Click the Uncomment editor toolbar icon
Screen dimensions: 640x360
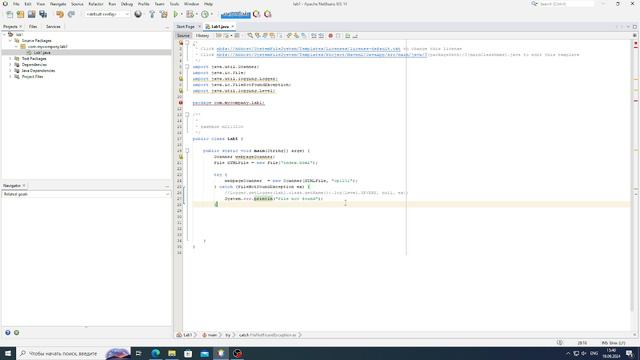coord(355,36)
